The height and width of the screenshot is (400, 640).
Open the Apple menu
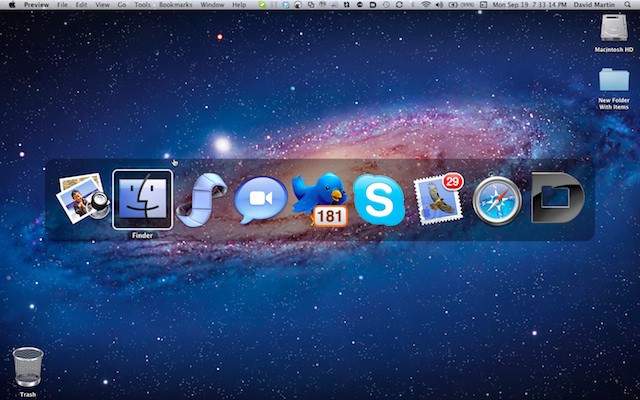click(x=12, y=5)
